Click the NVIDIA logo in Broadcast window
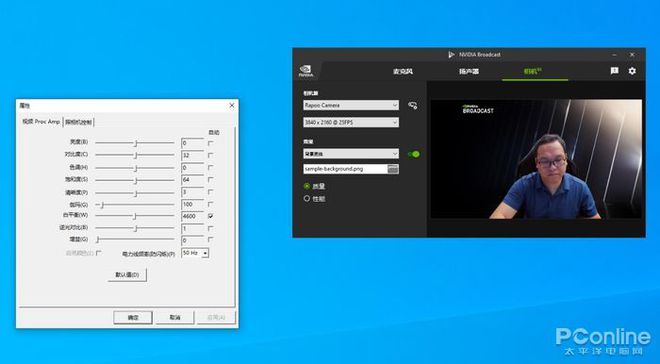This screenshot has height=364, width=660. [306, 71]
